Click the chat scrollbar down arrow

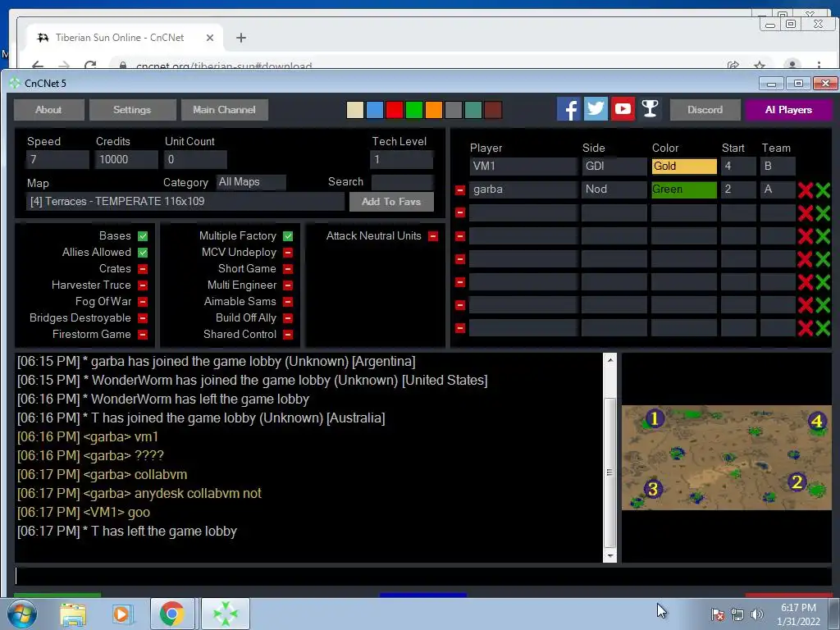(x=609, y=556)
